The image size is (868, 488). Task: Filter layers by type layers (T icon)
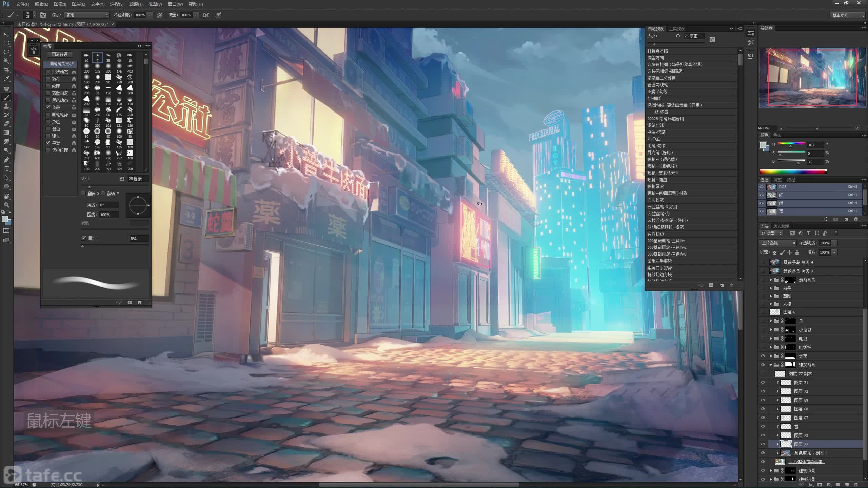[x=809, y=233]
